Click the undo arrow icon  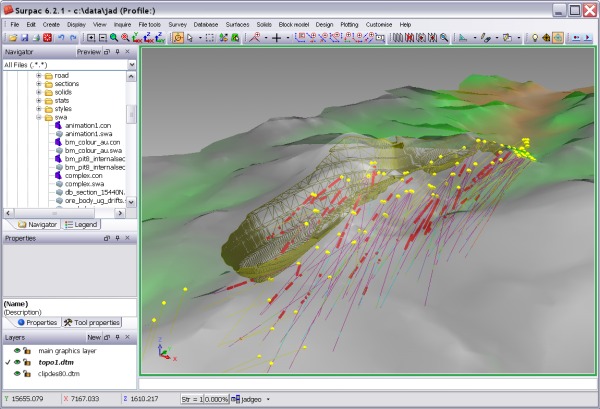pyautogui.click(x=61, y=38)
